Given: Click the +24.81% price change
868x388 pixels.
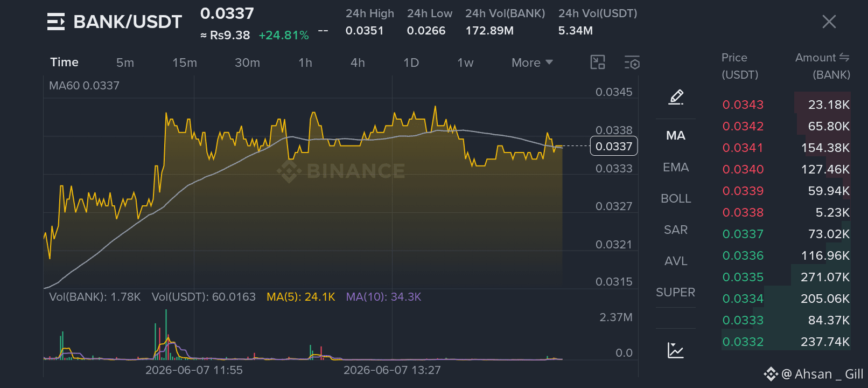Looking at the screenshot, I should [x=284, y=36].
